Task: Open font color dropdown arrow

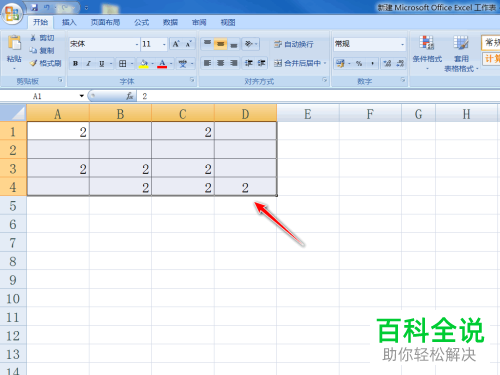Action: coord(171,63)
